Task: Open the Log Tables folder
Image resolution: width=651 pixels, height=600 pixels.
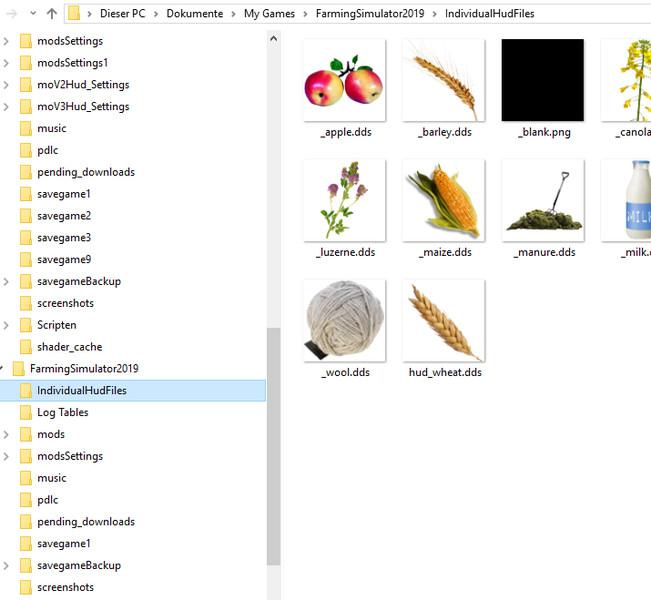Action: [62, 413]
